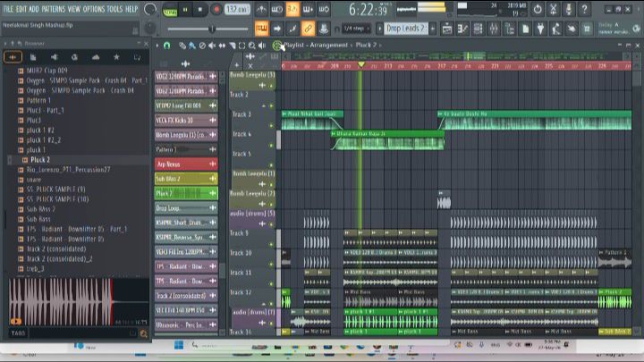Select the playback speaker tool in Playlist
644x362 pixels.
coord(262,46)
